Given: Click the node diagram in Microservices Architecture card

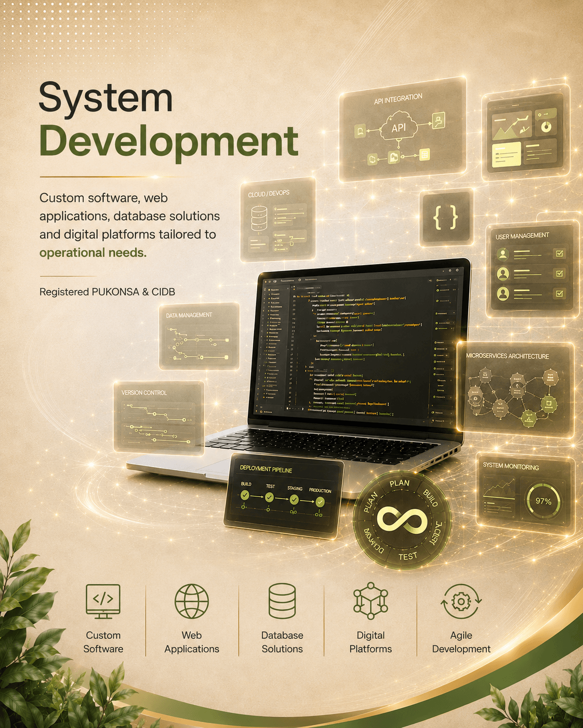Looking at the screenshot, I should (513, 396).
